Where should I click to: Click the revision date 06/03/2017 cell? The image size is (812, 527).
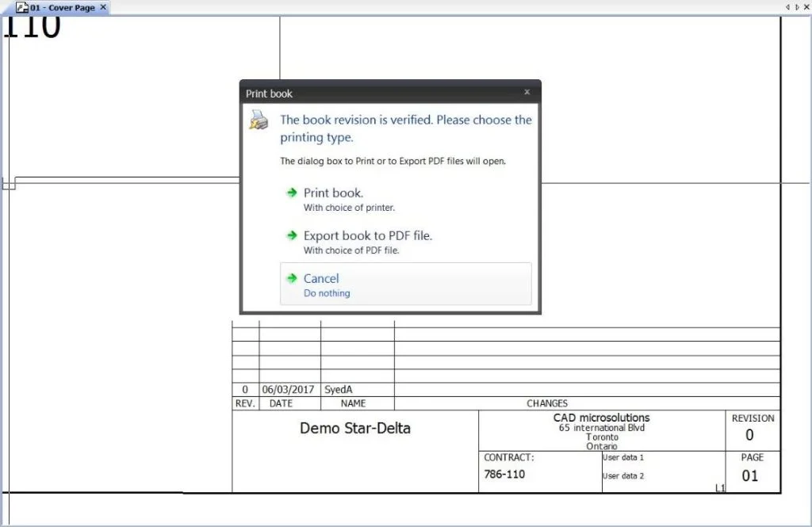pos(289,390)
